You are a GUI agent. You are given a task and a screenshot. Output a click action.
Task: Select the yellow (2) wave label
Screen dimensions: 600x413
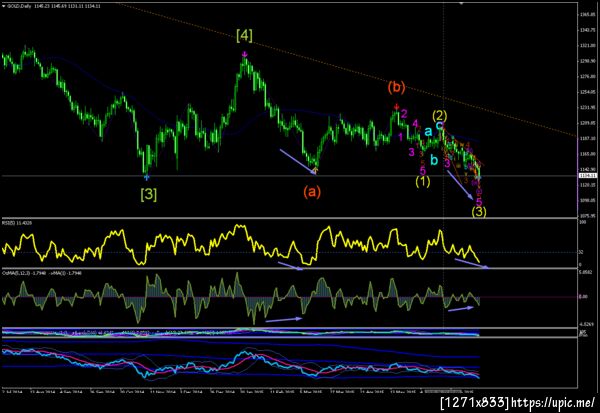440,115
